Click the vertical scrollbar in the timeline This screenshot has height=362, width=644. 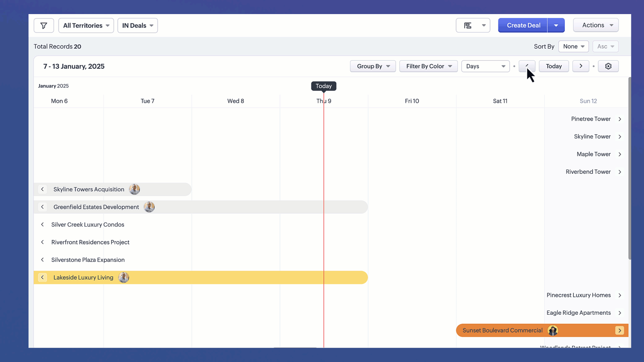(630, 168)
